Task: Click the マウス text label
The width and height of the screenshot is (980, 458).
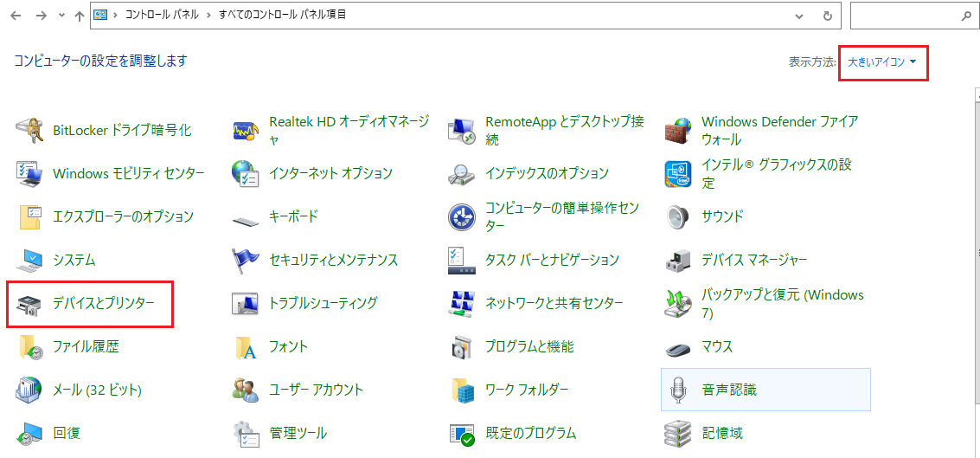Action: click(x=718, y=346)
